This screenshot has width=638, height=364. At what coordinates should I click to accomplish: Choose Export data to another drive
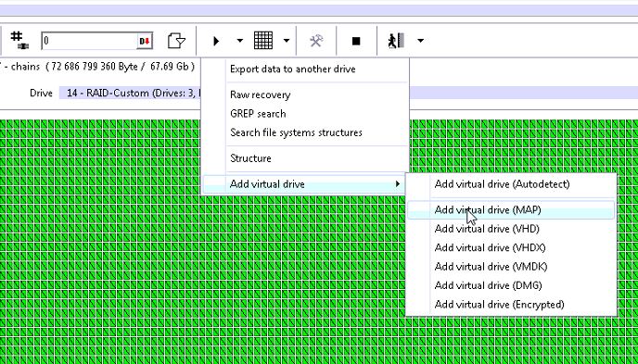[305, 69]
